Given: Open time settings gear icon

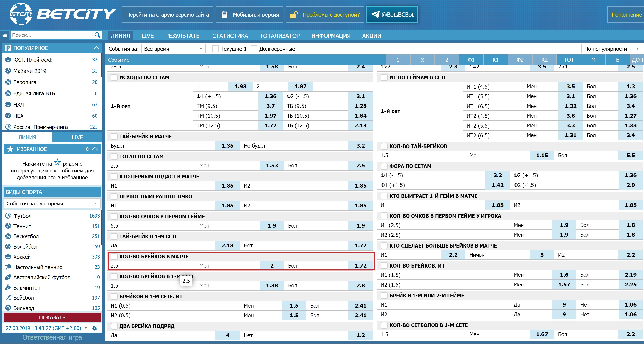Looking at the screenshot, I should pos(95,328).
